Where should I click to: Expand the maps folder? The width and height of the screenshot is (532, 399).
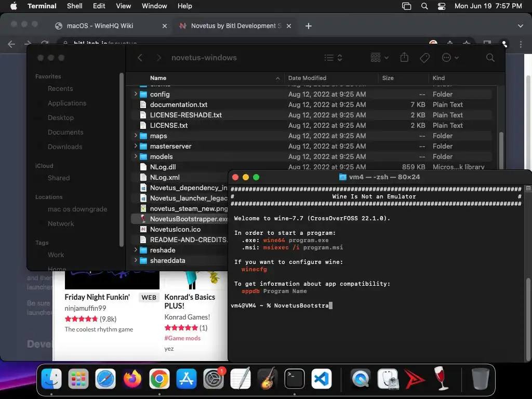tap(136, 136)
